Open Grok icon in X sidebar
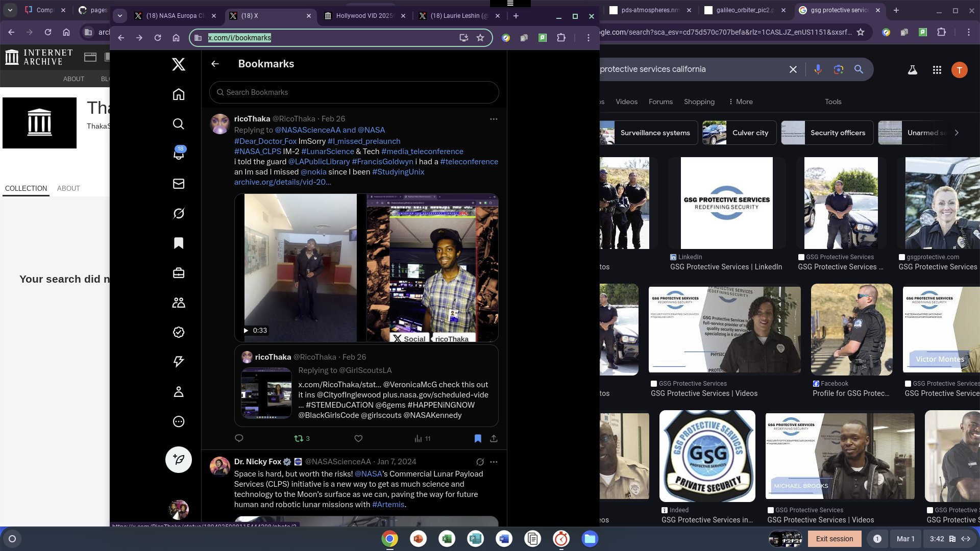The image size is (980, 551). click(178, 213)
